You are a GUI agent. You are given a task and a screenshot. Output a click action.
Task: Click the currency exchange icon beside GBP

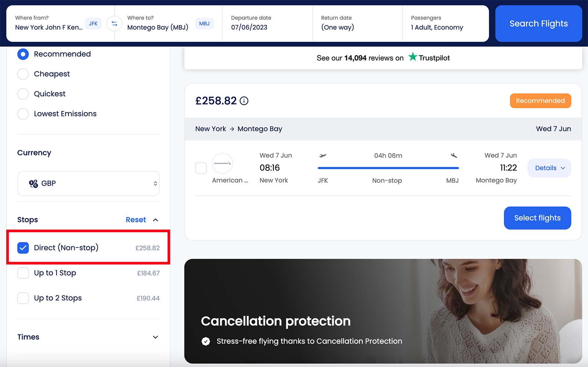[x=33, y=183]
